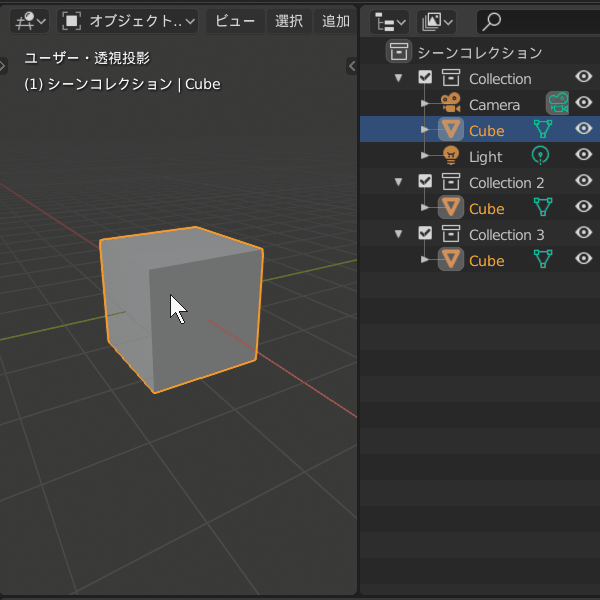Uncheck the Collection 2 exclude checkbox

point(425,181)
